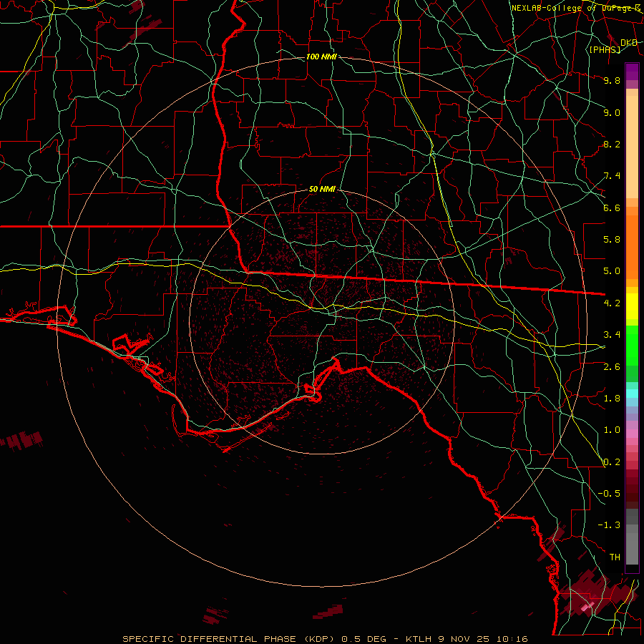Select the 5.0 scale value
The image size is (644, 644).
(x=612, y=271)
